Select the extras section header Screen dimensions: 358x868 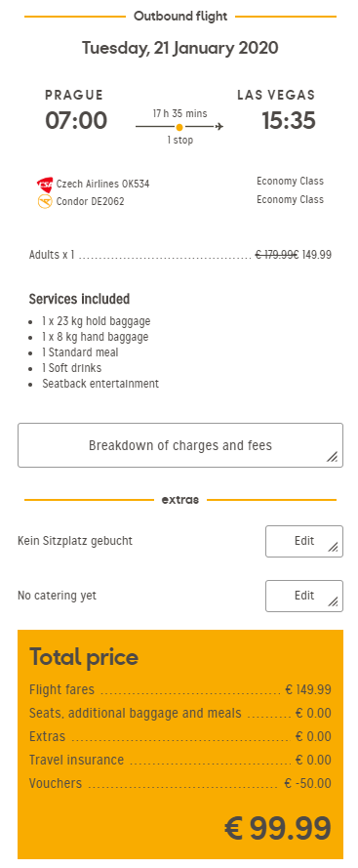[180, 500]
